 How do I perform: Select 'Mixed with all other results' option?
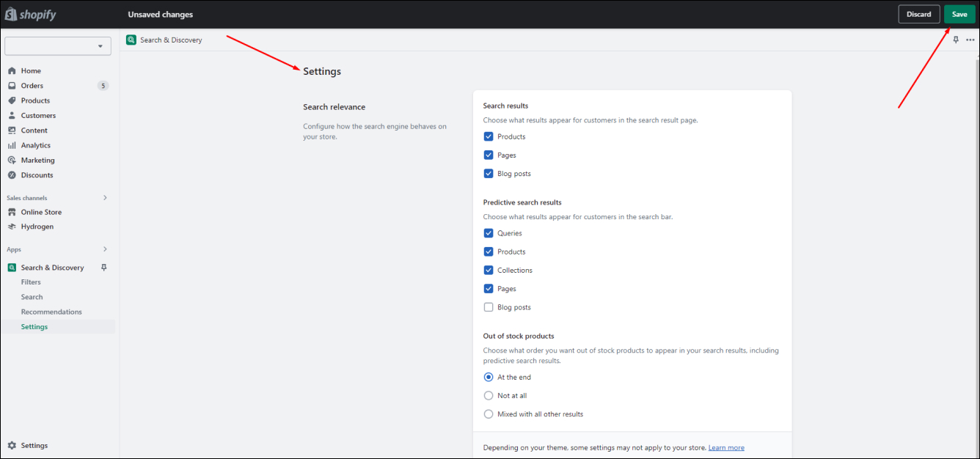pyautogui.click(x=489, y=414)
